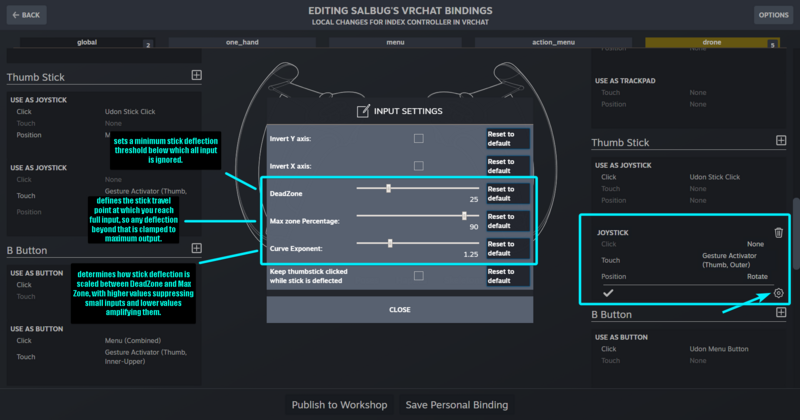Open the Options menu
Viewport: 800px width, 420px height.
(x=773, y=15)
